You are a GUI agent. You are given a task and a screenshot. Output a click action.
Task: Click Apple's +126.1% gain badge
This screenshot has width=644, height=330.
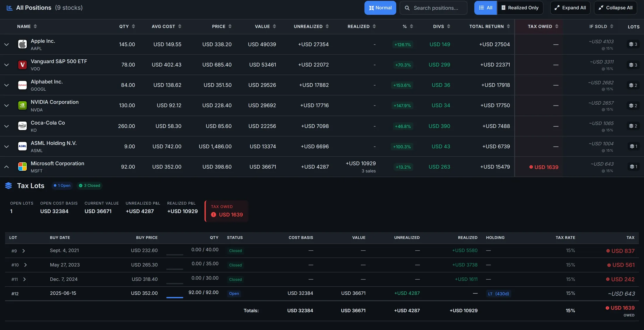pyautogui.click(x=402, y=44)
